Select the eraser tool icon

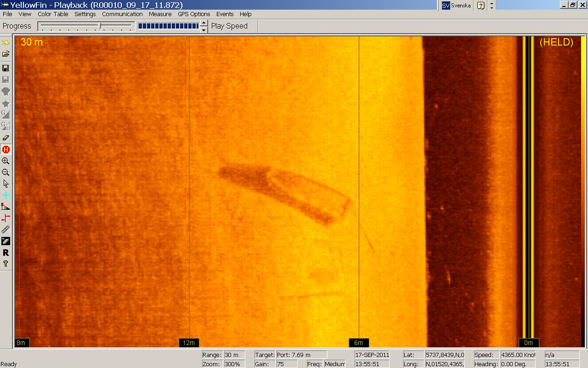pyautogui.click(x=6, y=138)
